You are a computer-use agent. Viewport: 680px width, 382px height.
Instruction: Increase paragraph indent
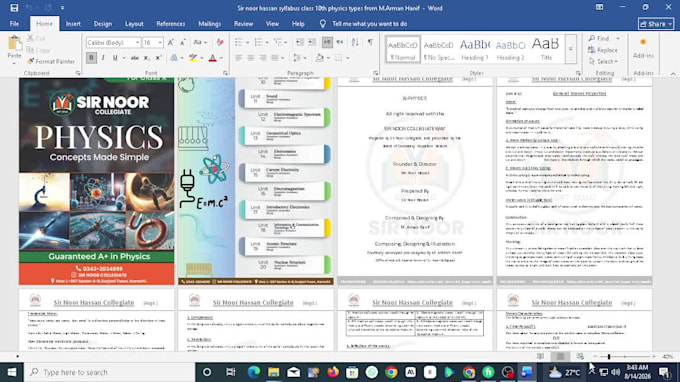[x=312, y=42]
